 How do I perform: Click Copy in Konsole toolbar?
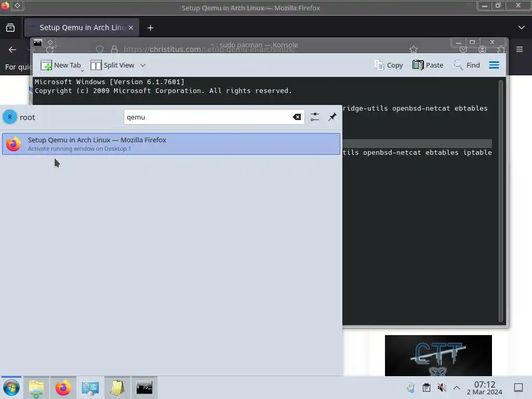[x=389, y=65]
